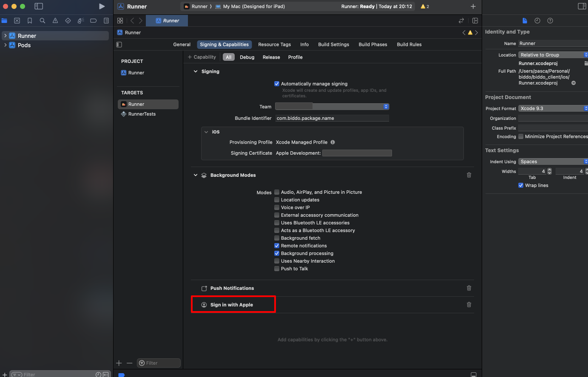Click provisioning profile info icon
Image resolution: width=588 pixels, height=377 pixels.
[333, 142]
